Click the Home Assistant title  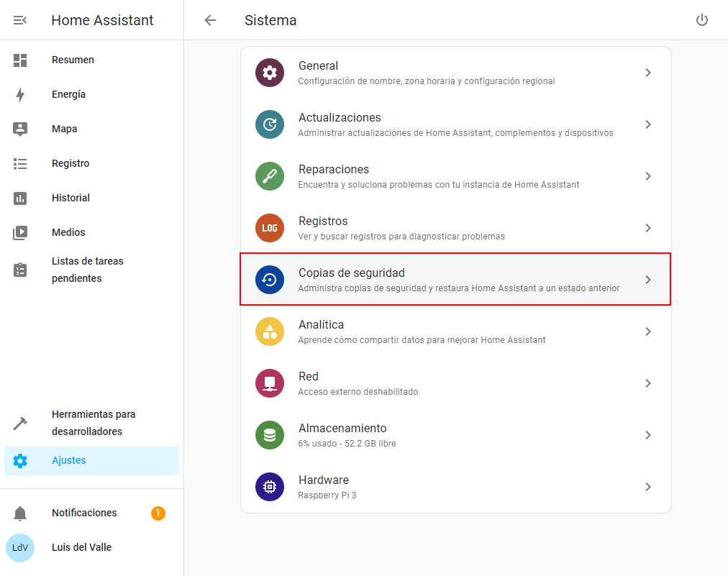102,20
